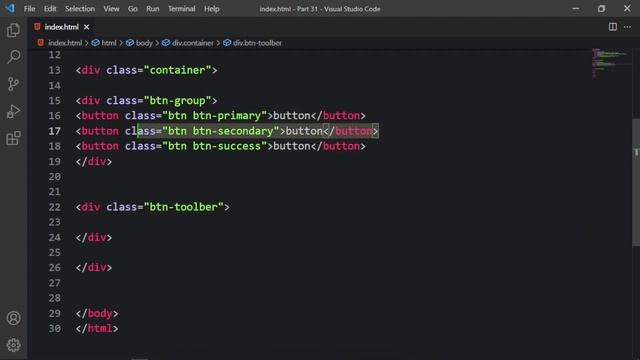Open the Extensions view

click(x=13, y=138)
